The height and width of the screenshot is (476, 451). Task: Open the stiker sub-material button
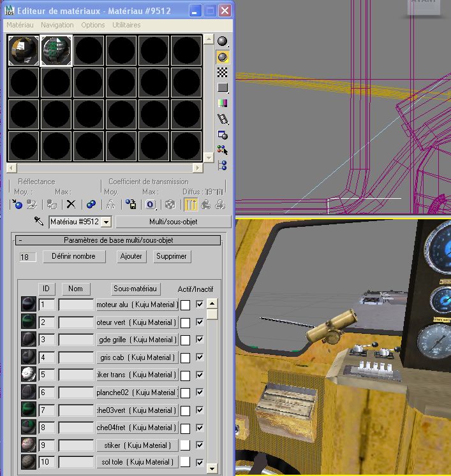(137, 445)
